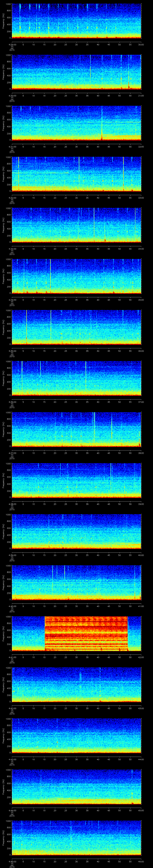Select the '32:00' end time label
The image size is (153, 868).
point(141,147)
